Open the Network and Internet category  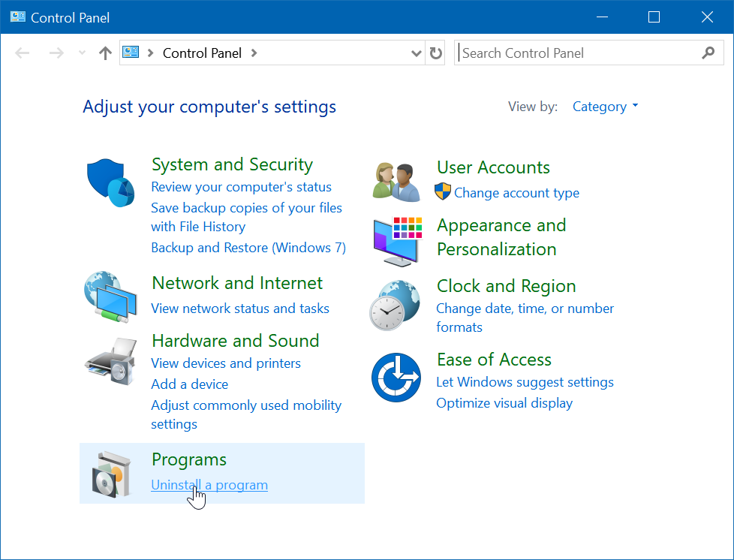[237, 283]
